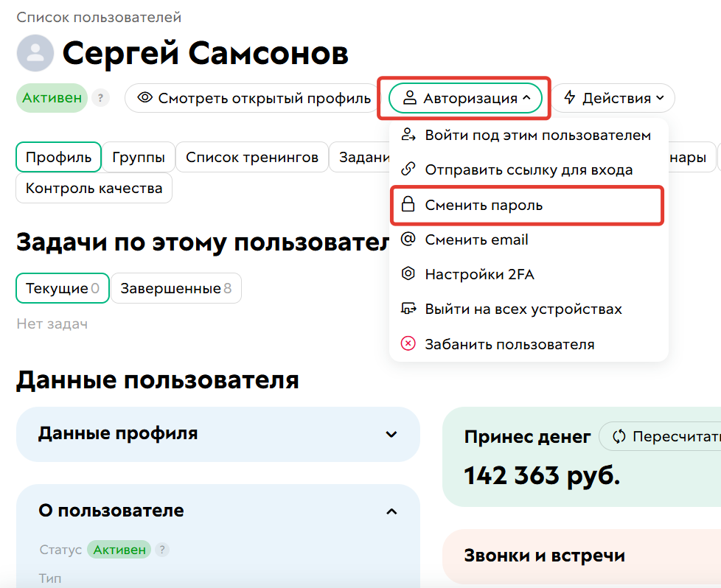
Task: Select the Текущие tasks filter
Action: (63, 288)
